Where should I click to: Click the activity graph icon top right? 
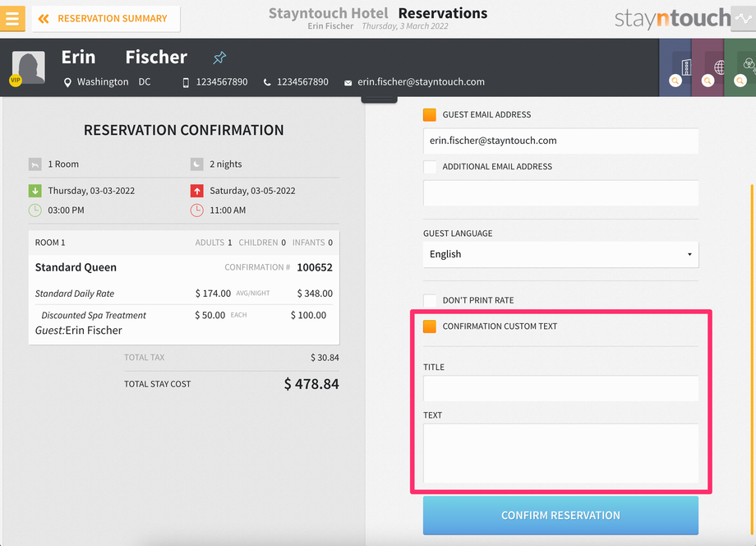[x=744, y=19]
